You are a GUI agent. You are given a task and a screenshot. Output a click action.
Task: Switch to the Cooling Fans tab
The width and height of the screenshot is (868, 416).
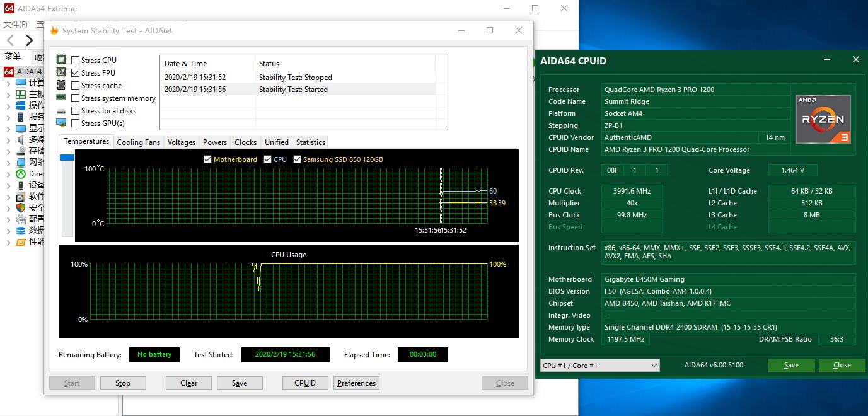[x=138, y=142]
